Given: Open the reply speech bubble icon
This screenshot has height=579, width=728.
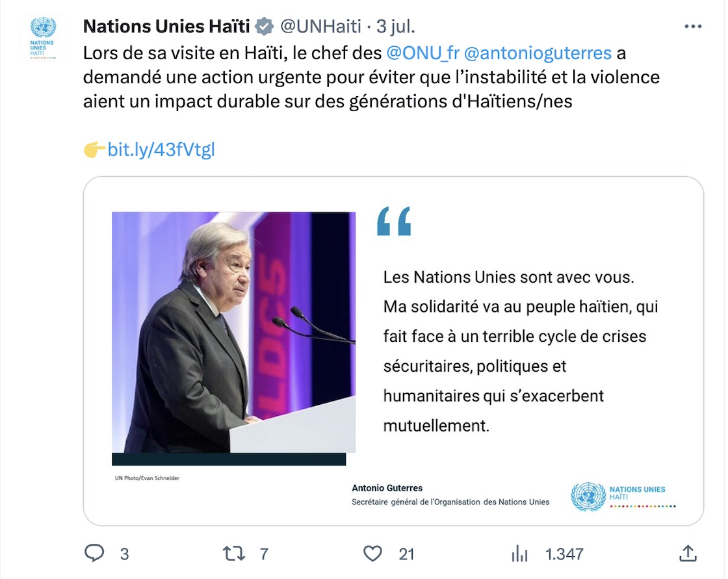Looking at the screenshot, I should tap(95, 554).
